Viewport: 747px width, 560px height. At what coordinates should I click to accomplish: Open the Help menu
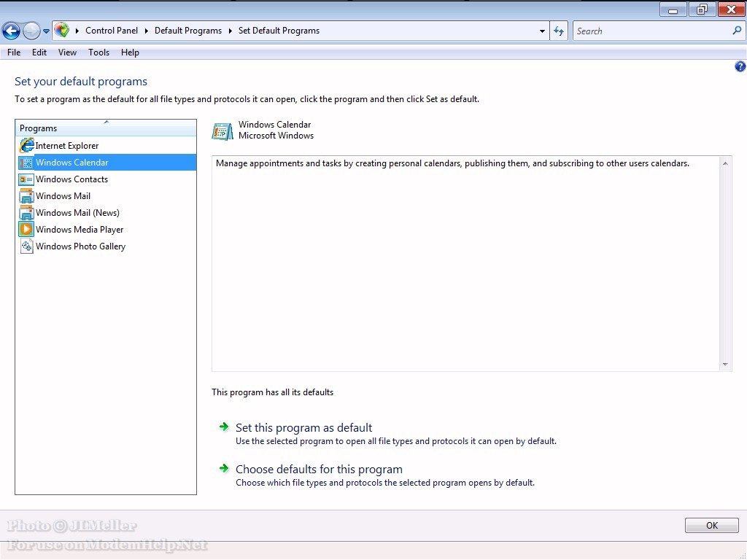(x=130, y=52)
